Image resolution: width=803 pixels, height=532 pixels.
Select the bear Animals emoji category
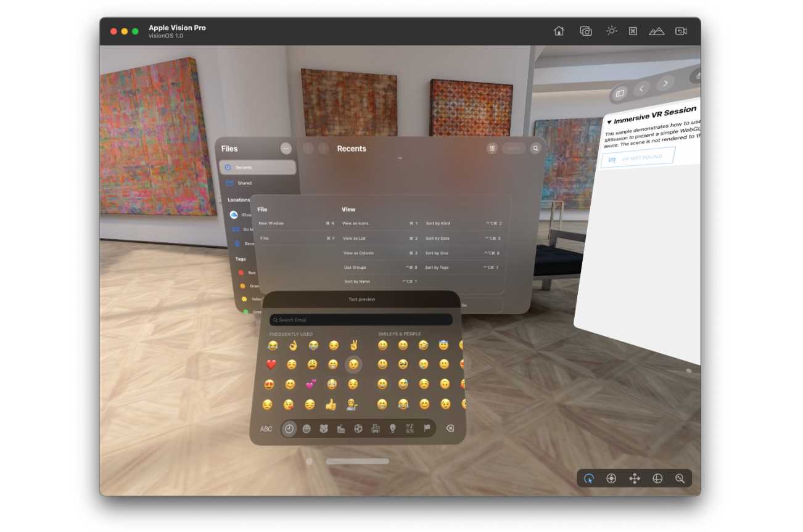tap(324, 429)
